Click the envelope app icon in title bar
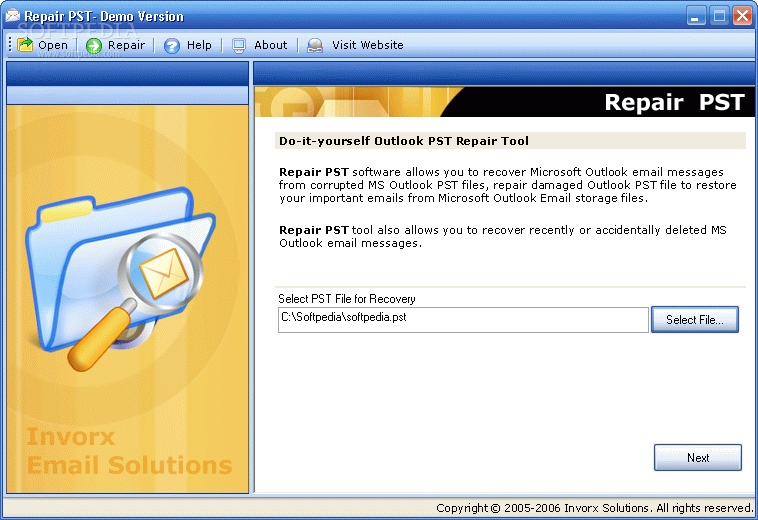758x520 pixels. click(x=12, y=16)
